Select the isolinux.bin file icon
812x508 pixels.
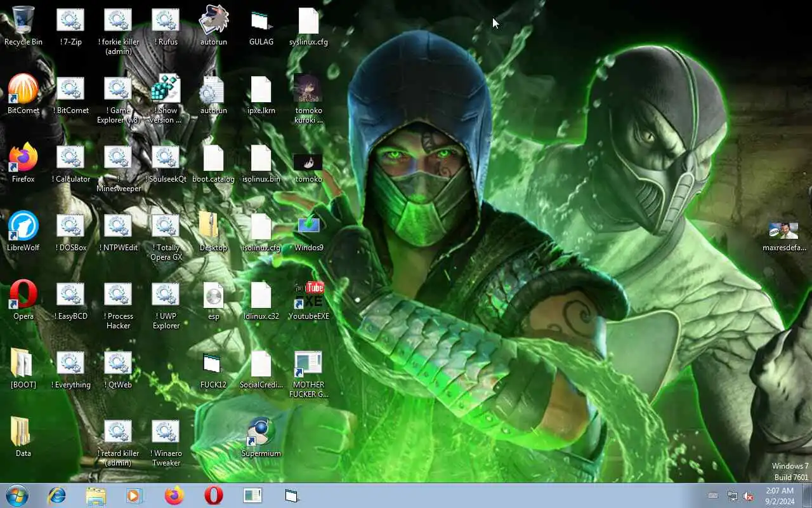261,163
